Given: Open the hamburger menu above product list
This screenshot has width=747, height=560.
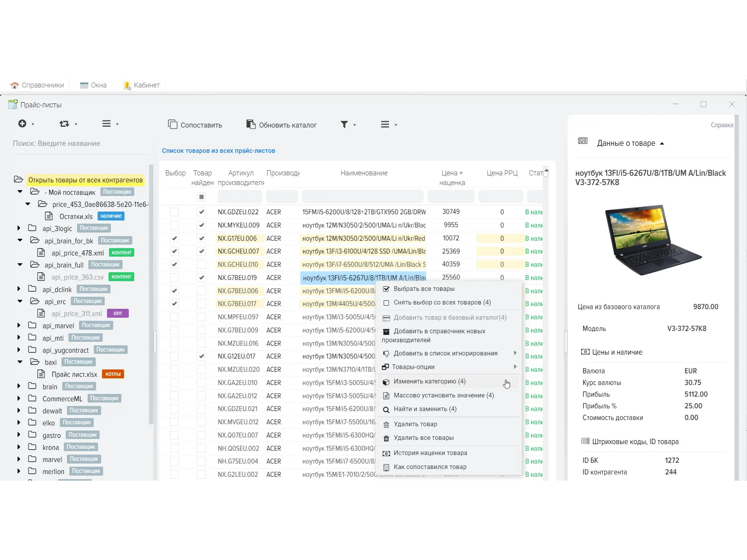Looking at the screenshot, I should click(x=385, y=124).
